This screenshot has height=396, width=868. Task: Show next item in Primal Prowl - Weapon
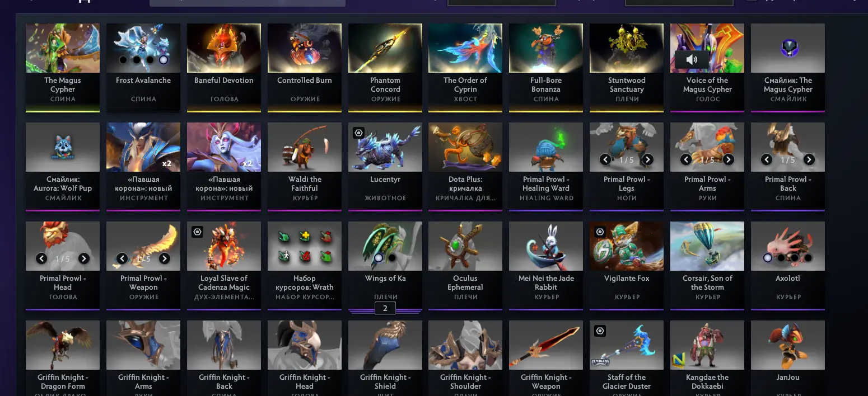click(x=164, y=258)
